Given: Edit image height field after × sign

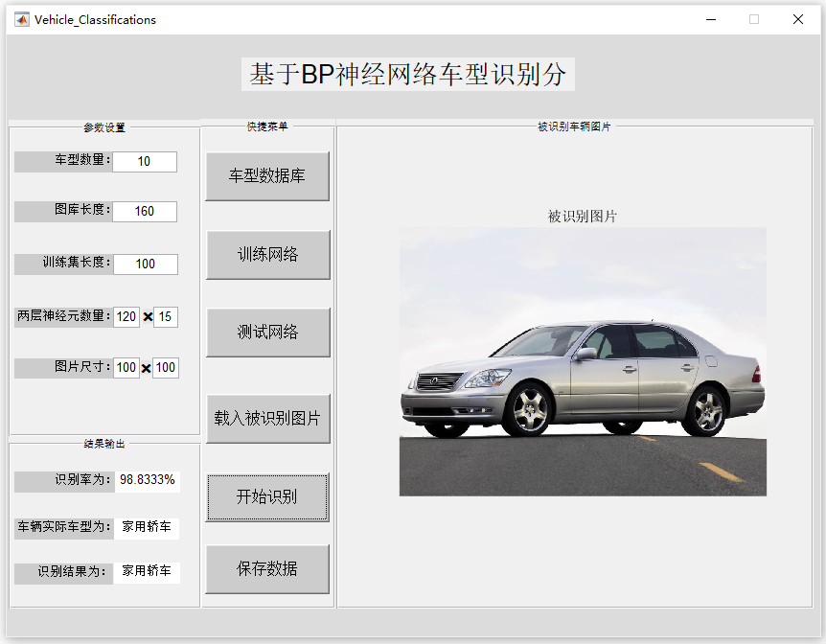Looking at the screenshot, I should (166, 367).
